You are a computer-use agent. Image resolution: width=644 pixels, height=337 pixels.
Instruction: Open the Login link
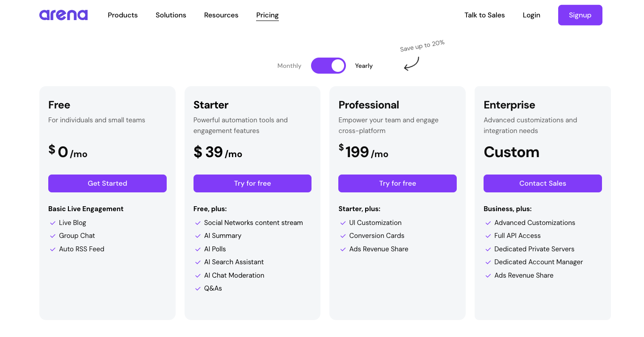tap(531, 15)
